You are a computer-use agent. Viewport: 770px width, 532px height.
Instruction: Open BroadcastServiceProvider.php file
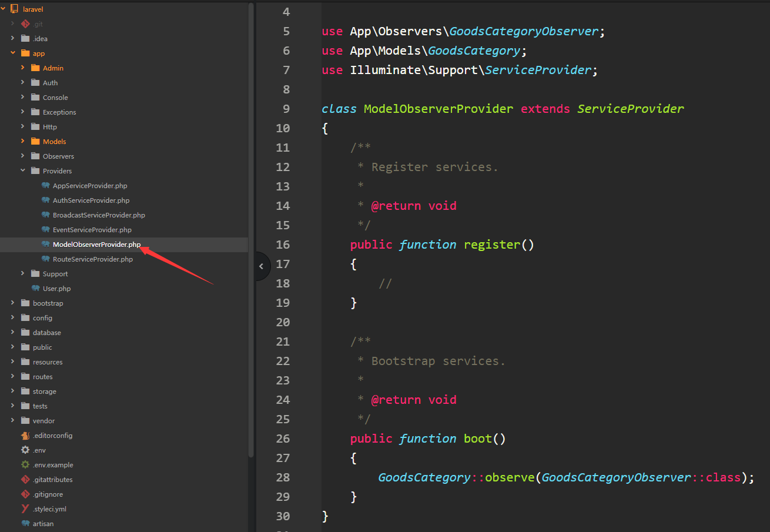pos(99,215)
